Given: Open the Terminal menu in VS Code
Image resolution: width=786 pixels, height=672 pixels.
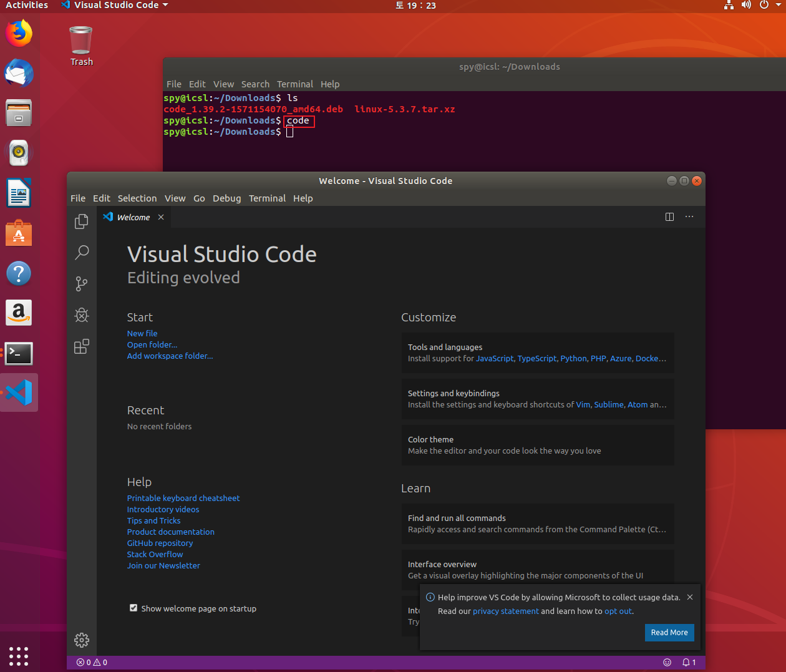Looking at the screenshot, I should coord(267,198).
